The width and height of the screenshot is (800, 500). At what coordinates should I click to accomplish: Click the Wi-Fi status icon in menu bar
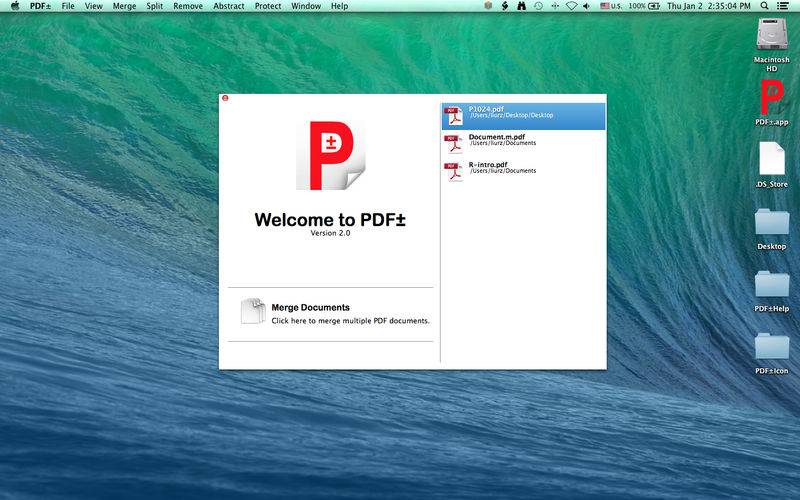click(571, 6)
